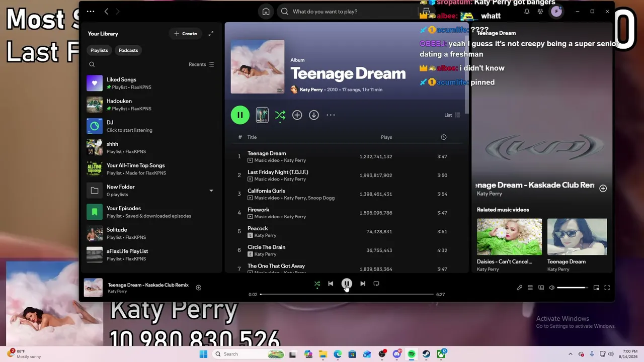Click the search field 'What do you want to play?'
This screenshot has width=644, height=362.
pyautogui.click(x=347, y=11)
